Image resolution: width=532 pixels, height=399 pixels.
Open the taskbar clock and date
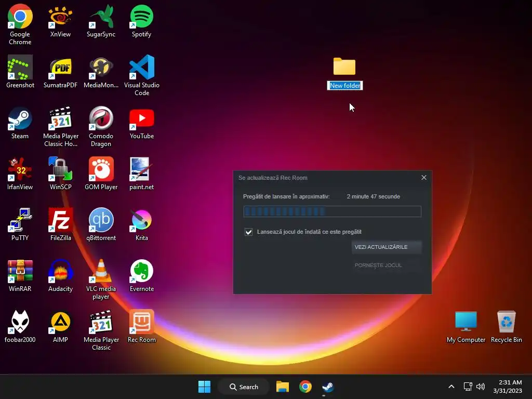(508, 387)
